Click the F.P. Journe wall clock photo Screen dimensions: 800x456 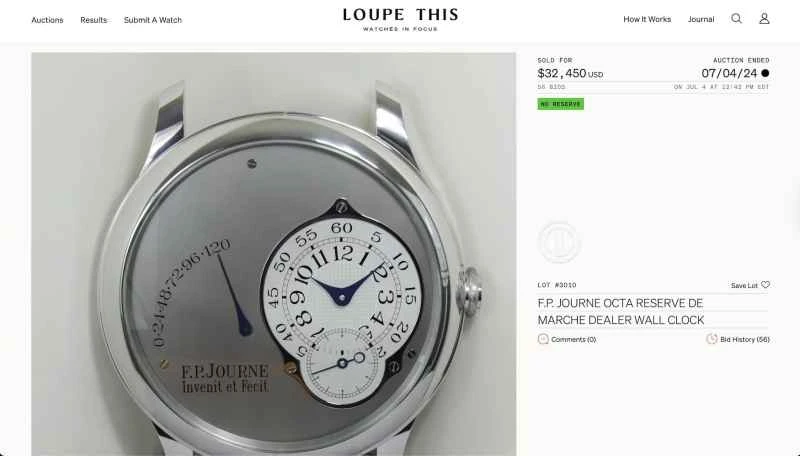273,254
